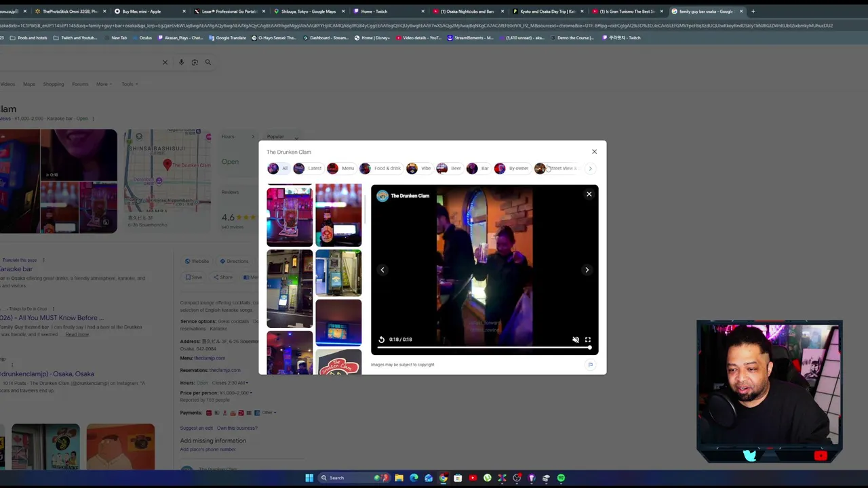This screenshot has width=868, height=488.
Task: Open the street entrance photo thumbnail
Action: tap(290, 289)
